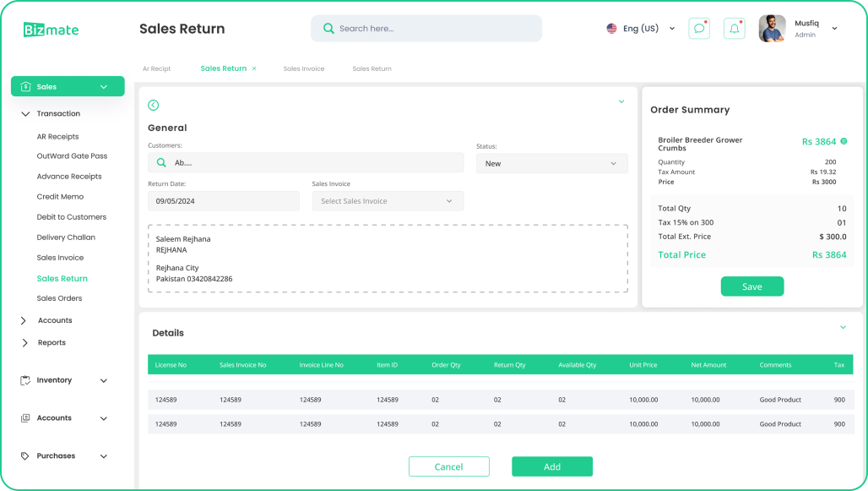868x491 pixels.
Task: Click the circled back arrow icon
Action: [153, 105]
